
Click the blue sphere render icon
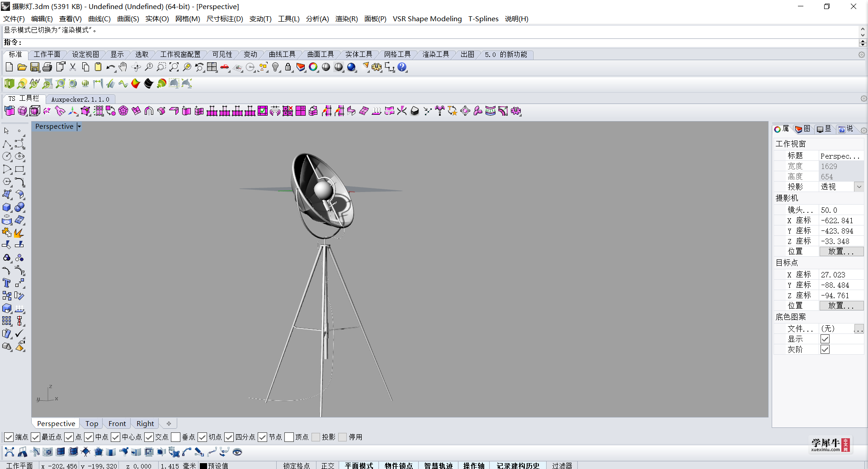(x=352, y=67)
